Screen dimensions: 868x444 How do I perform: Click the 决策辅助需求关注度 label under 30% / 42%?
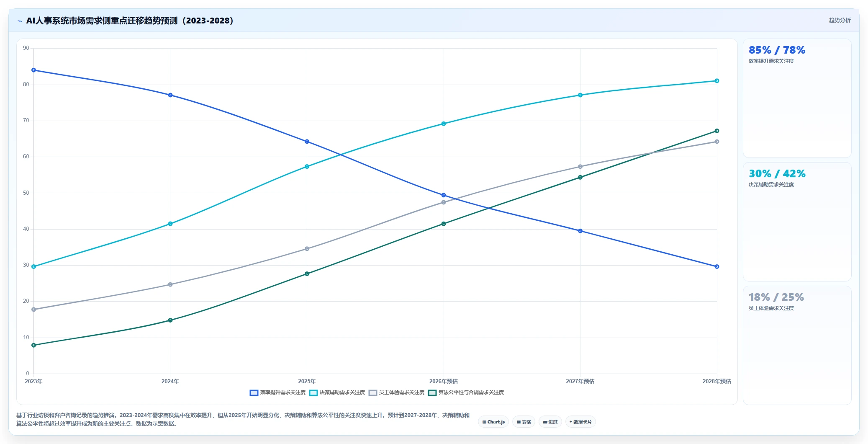(771, 185)
